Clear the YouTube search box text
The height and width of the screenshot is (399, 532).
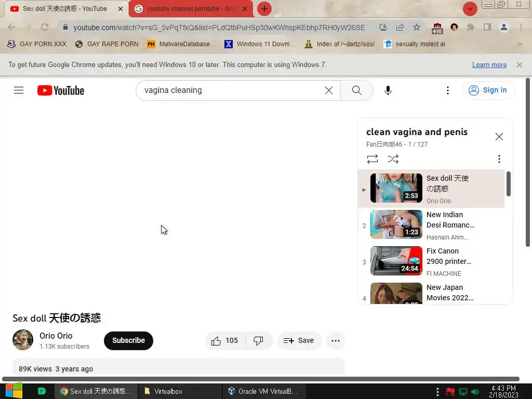[x=328, y=90]
